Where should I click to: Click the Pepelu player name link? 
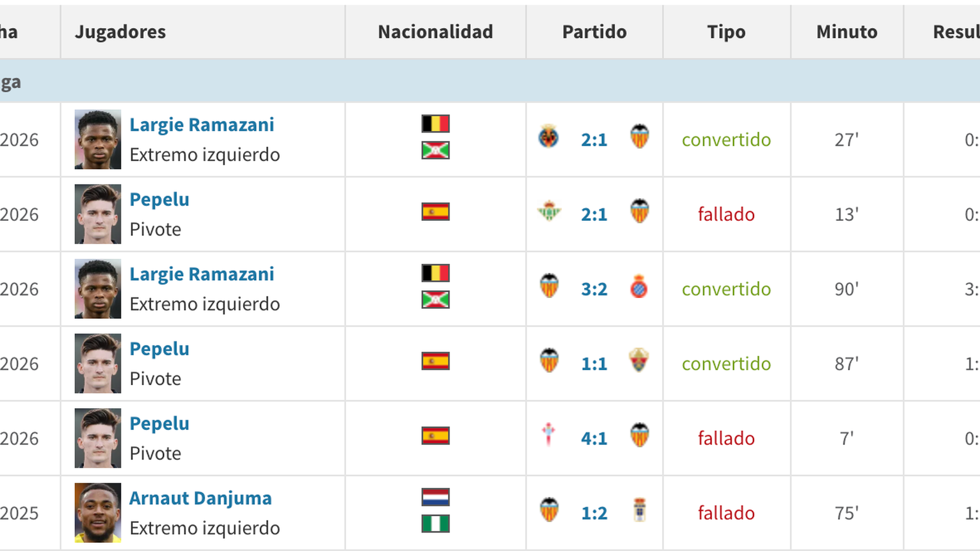[x=159, y=199]
